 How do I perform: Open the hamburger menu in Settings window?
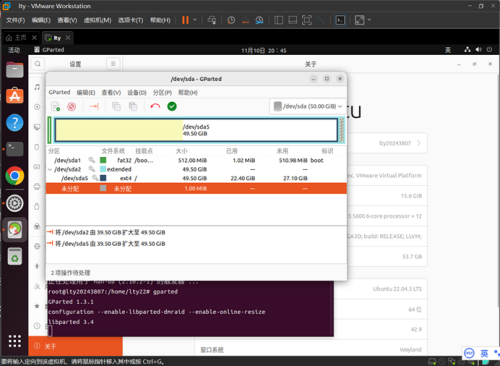pyautogui.click(x=113, y=64)
